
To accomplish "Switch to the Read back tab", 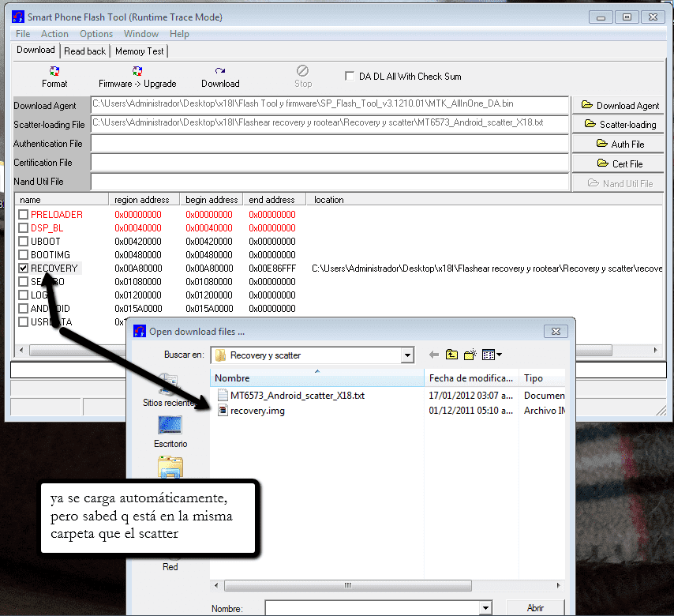I will tap(84, 51).
